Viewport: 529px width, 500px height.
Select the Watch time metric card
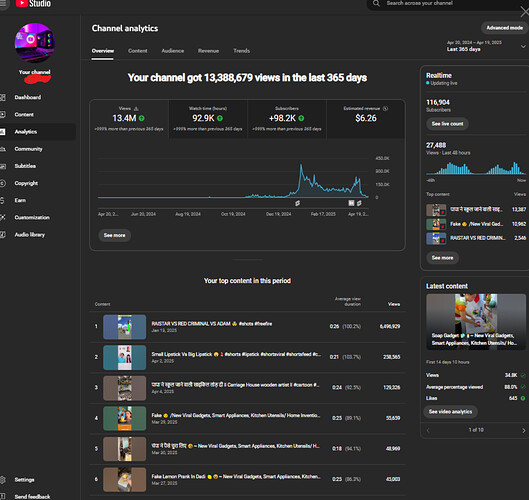[x=208, y=119]
